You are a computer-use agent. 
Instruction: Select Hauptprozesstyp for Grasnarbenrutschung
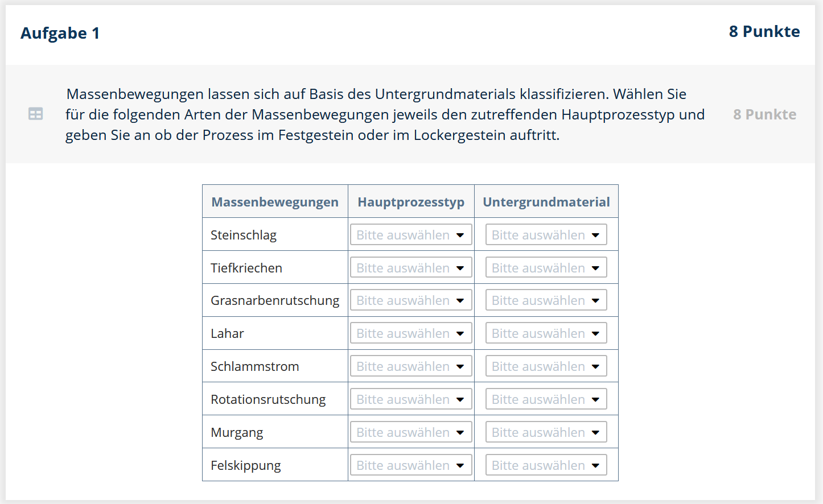[411, 300]
